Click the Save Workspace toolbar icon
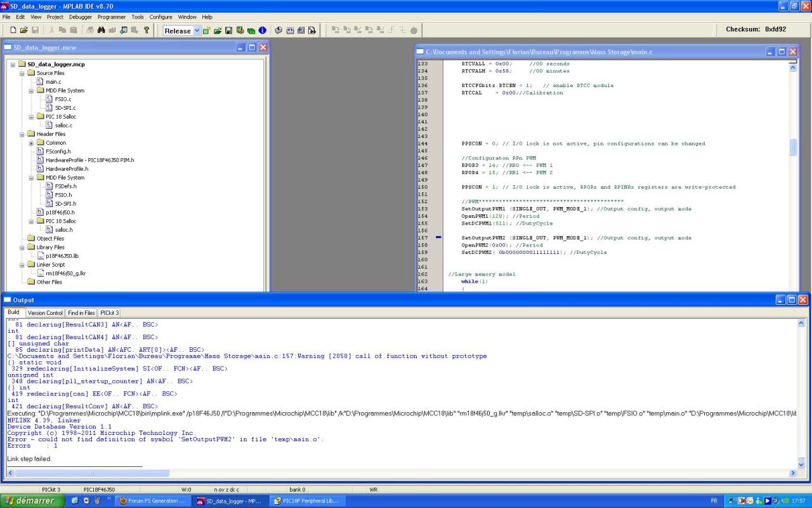This screenshot has height=508, width=812. point(228,30)
